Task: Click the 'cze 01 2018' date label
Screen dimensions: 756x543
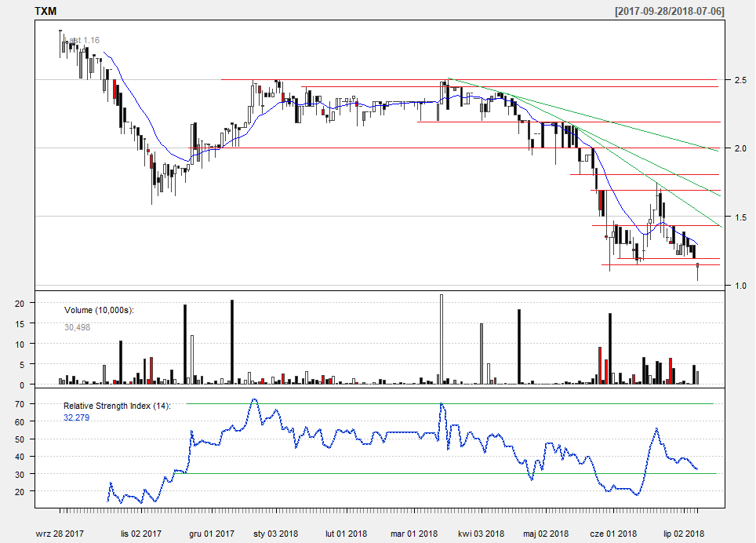Action: tap(613, 534)
